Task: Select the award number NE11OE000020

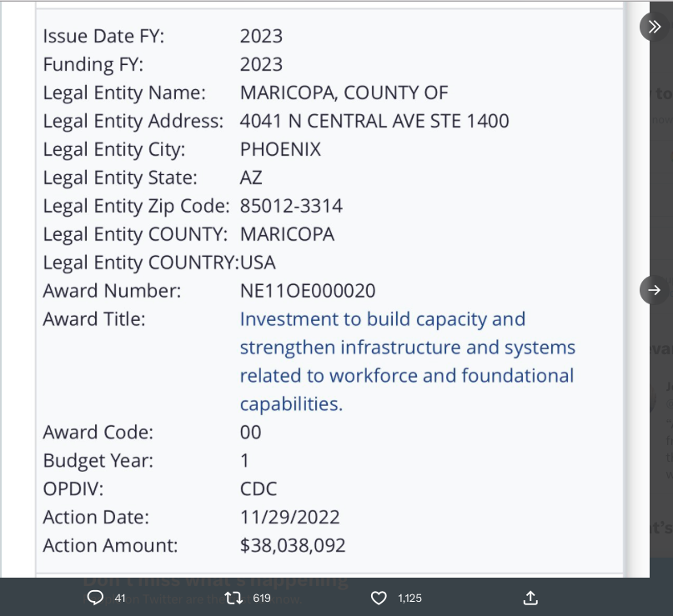Action: (x=308, y=291)
